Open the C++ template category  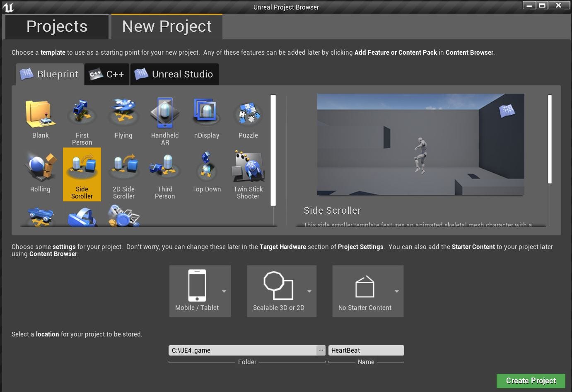(106, 74)
